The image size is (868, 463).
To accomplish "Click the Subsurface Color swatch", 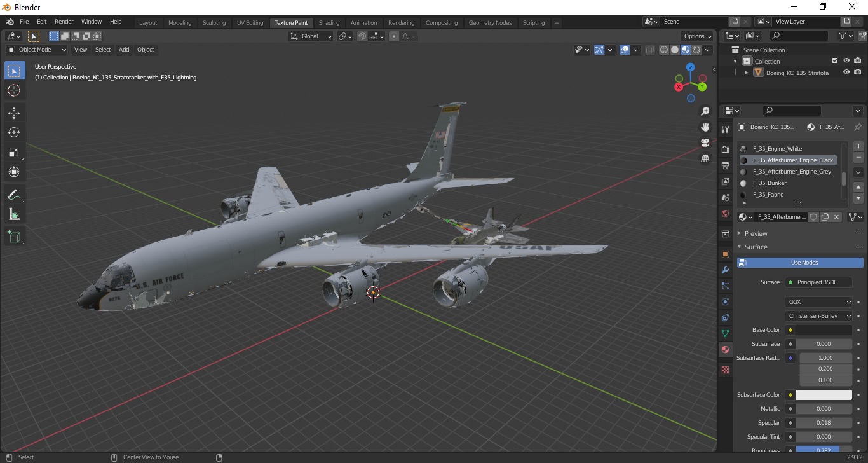I will [x=824, y=395].
